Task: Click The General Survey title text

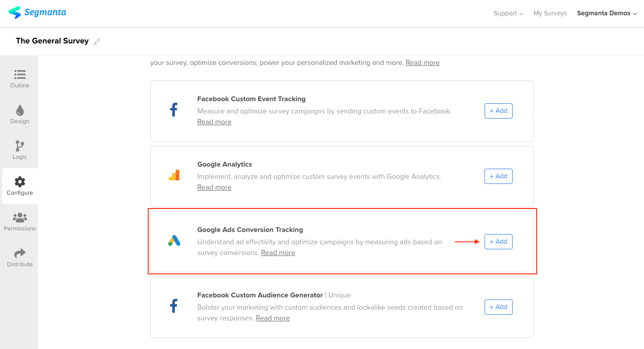Action: click(52, 41)
